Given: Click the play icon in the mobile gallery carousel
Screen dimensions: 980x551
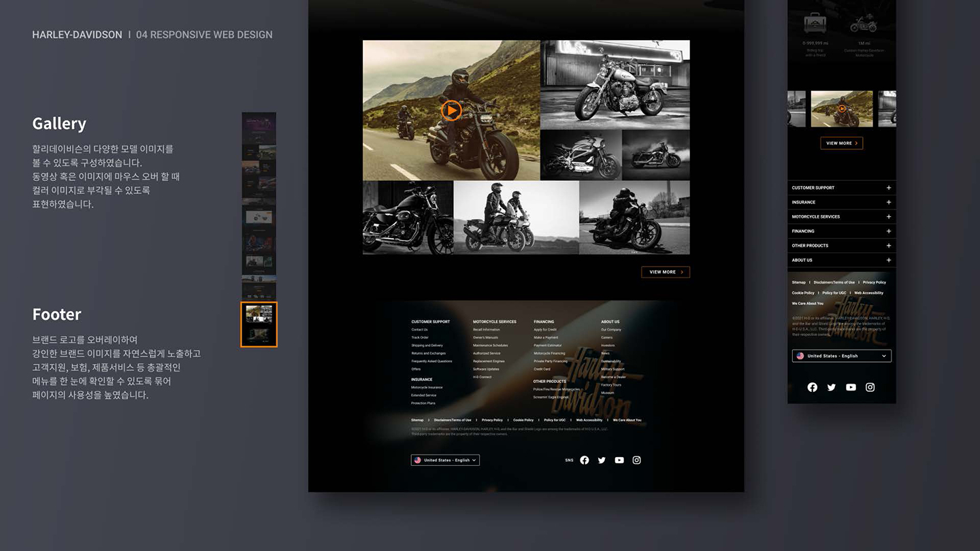Looking at the screenshot, I should (x=842, y=109).
